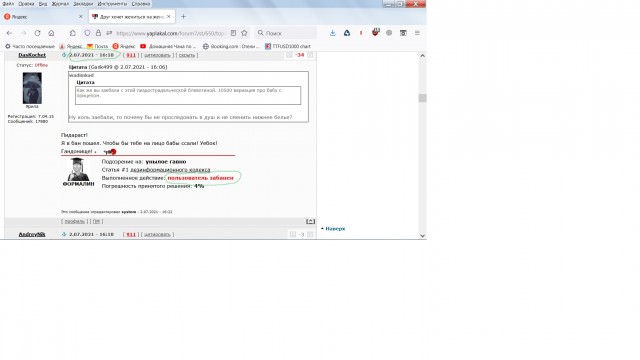Click the shield tracking protection icon
Viewport: 640px width, 360px height.
[87, 33]
